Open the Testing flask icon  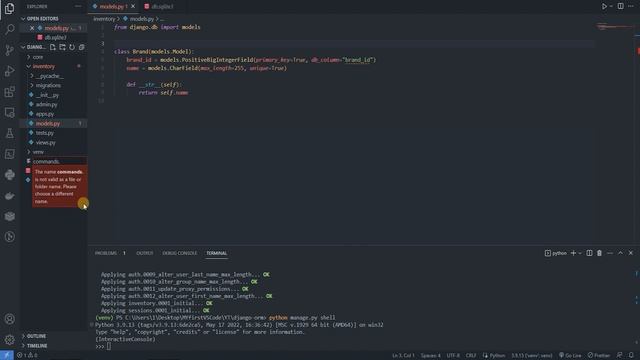pos(9,133)
